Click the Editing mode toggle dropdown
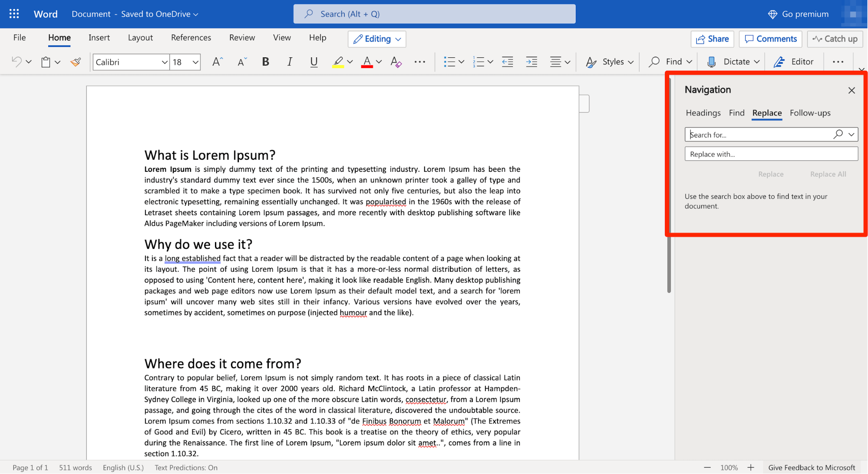The image size is (868, 474). coord(378,39)
